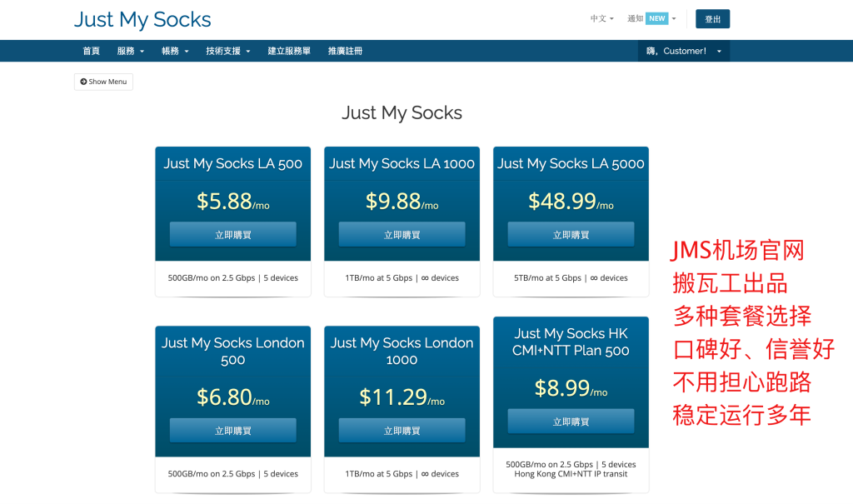This screenshot has height=504, width=853.
Task: Click 立即購買 for the LA 5000 plan
Action: pyautogui.click(x=571, y=235)
